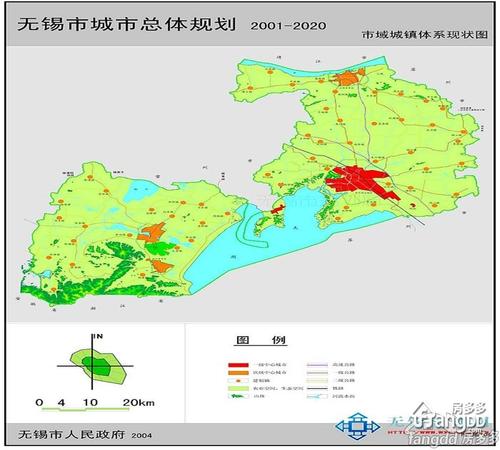Click the green scale bar line
This screenshot has width=500, height=450.
pos(85,409)
